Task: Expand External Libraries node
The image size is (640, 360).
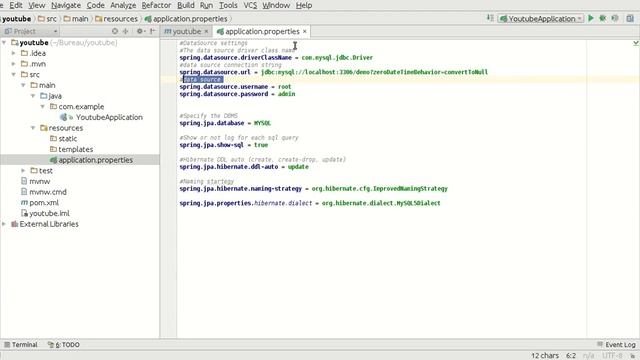Action: 4,224
